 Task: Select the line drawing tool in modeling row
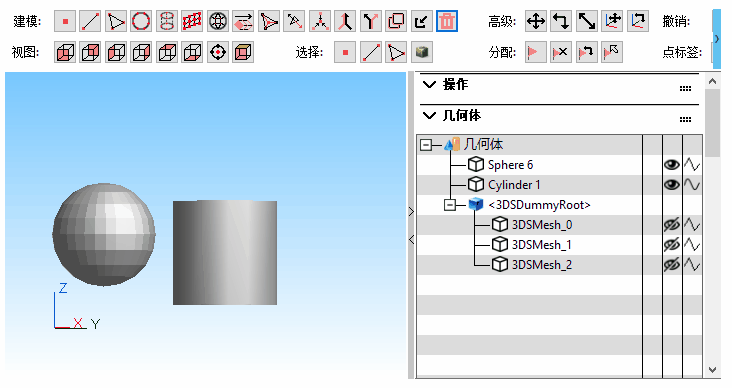coord(90,21)
